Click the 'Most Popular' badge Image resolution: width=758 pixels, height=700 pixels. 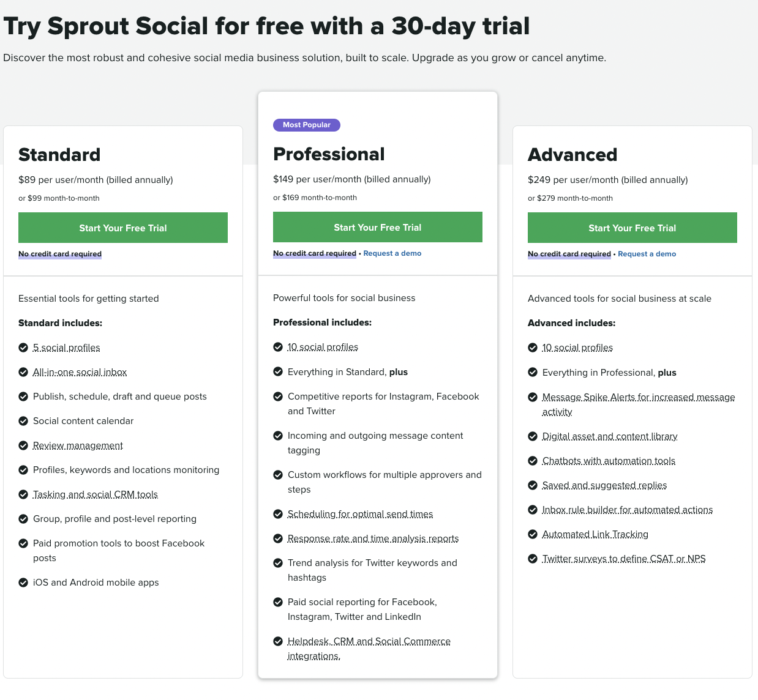[307, 125]
